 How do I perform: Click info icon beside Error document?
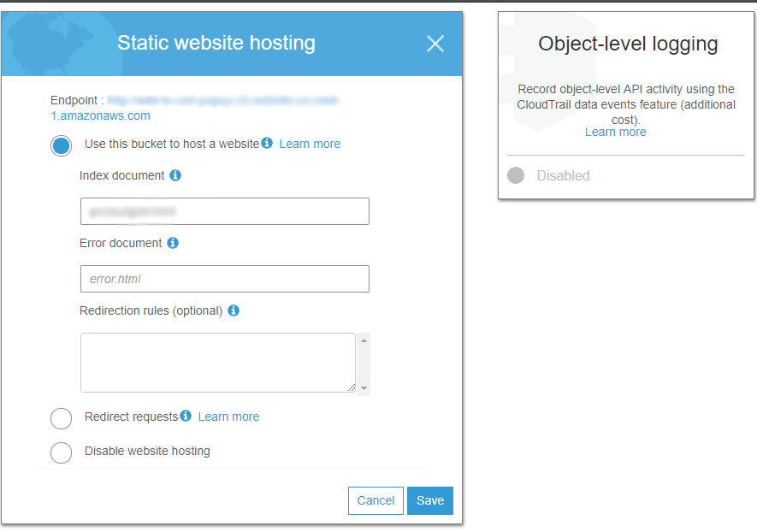tap(173, 243)
